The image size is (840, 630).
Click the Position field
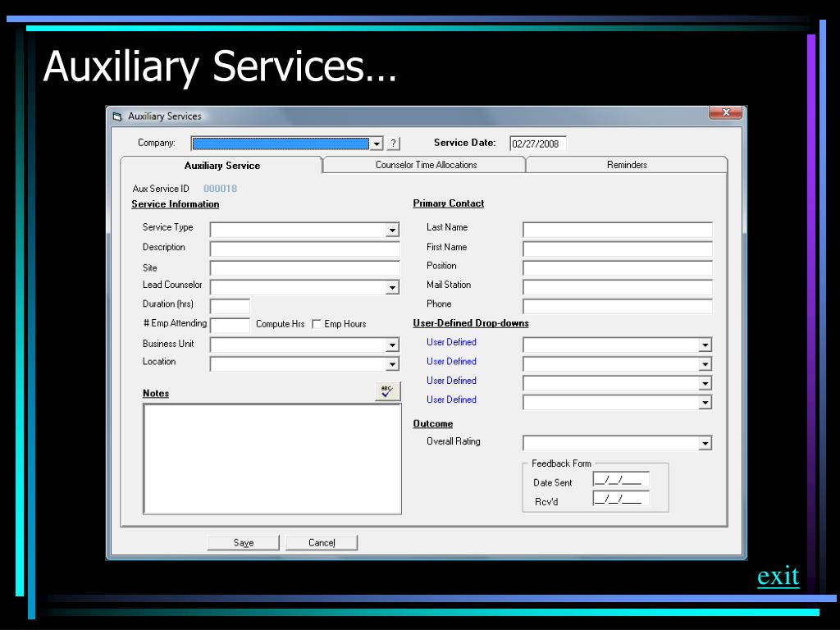[x=618, y=268]
